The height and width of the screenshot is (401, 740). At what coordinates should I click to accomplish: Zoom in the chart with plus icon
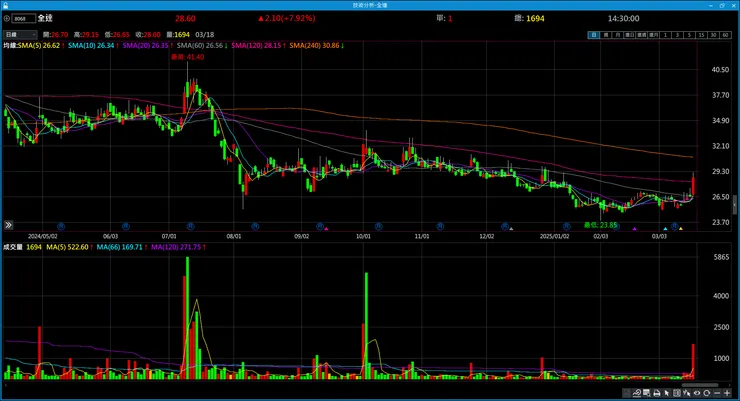pos(727,393)
